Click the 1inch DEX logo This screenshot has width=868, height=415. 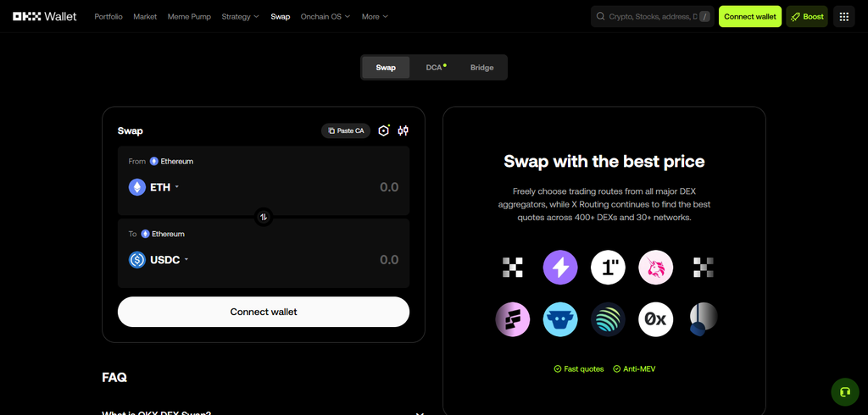[x=608, y=268]
